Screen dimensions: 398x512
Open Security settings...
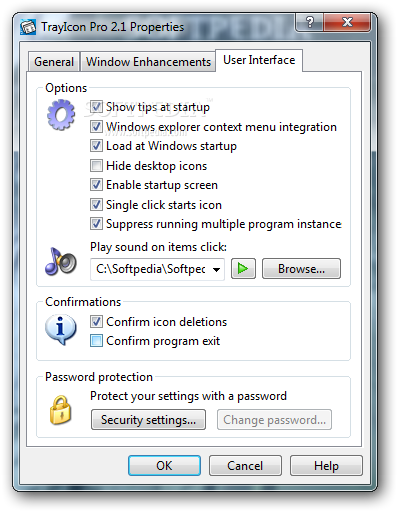pyautogui.click(x=148, y=420)
